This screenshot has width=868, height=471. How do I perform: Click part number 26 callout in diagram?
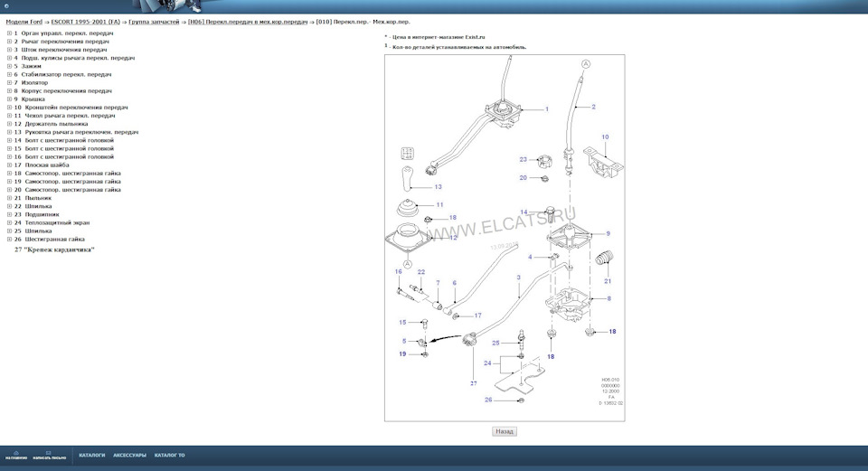[x=488, y=400]
